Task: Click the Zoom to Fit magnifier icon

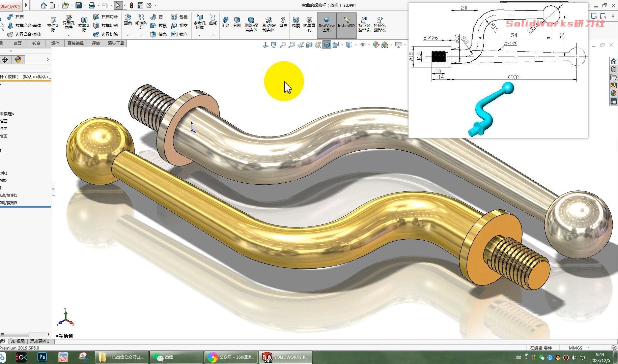Action: click(x=283, y=45)
